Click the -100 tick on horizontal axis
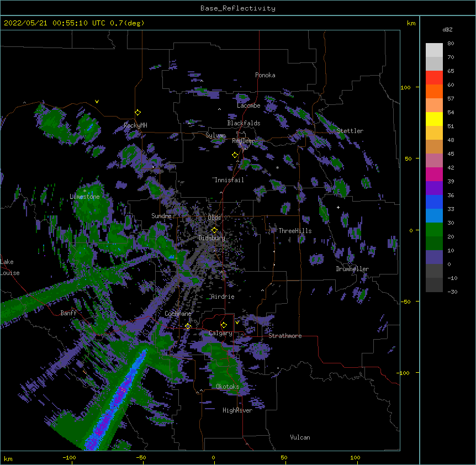This screenshot has width=476, height=465. click(69, 458)
